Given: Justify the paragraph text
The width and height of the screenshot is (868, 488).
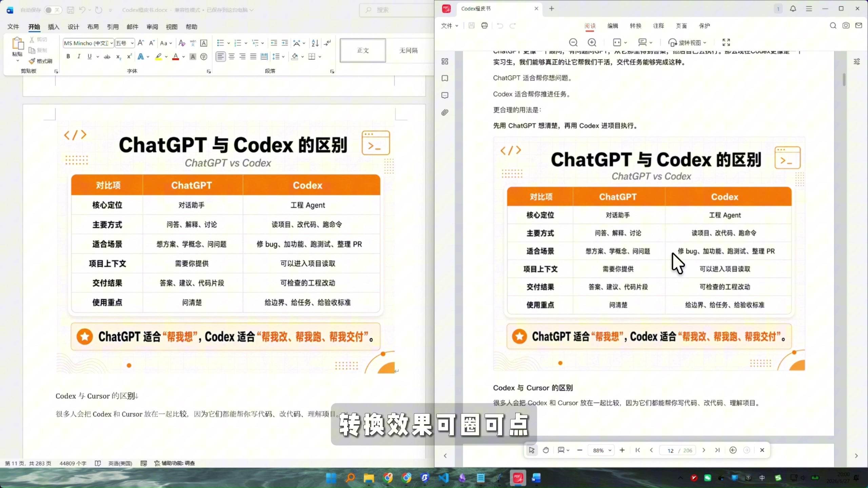Looking at the screenshot, I should pyautogui.click(x=253, y=57).
